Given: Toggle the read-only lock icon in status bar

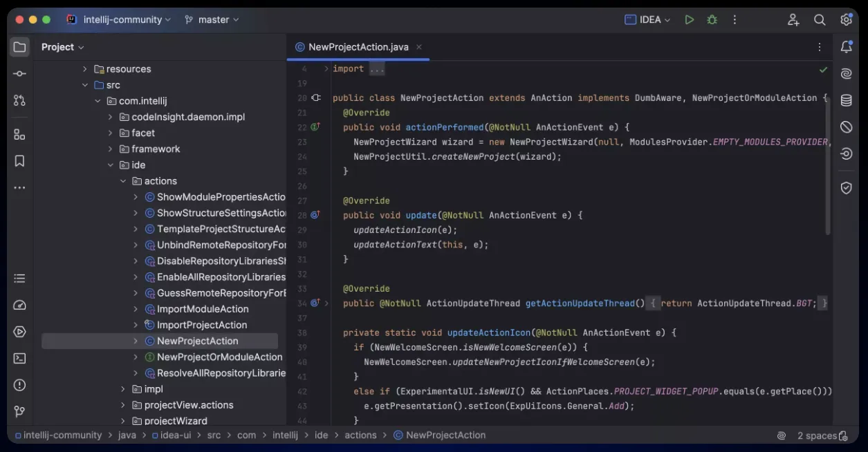Looking at the screenshot, I should [843, 435].
